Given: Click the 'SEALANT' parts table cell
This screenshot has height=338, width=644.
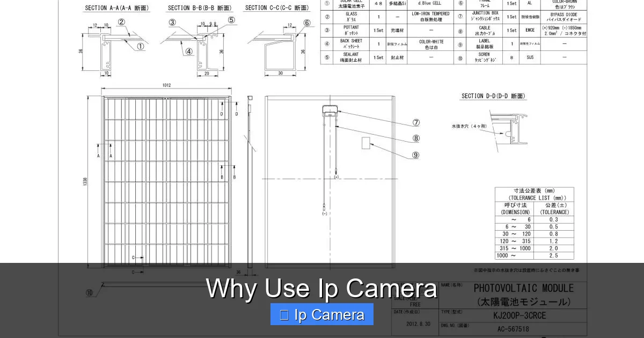Looking at the screenshot, I should click(352, 57).
